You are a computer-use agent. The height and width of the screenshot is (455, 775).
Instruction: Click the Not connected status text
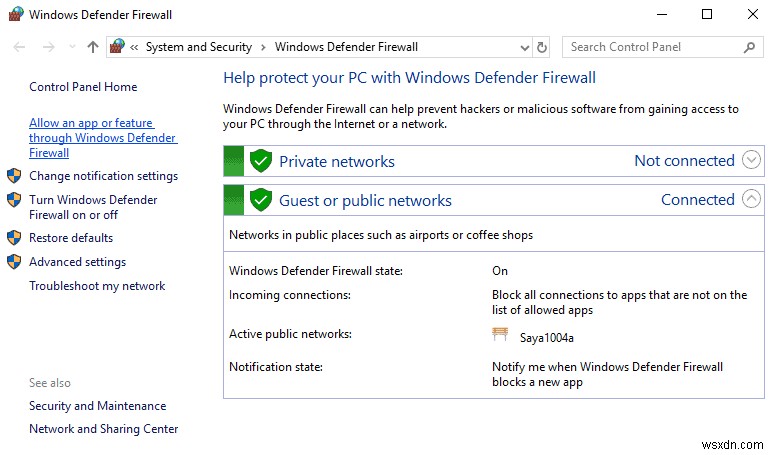(685, 161)
